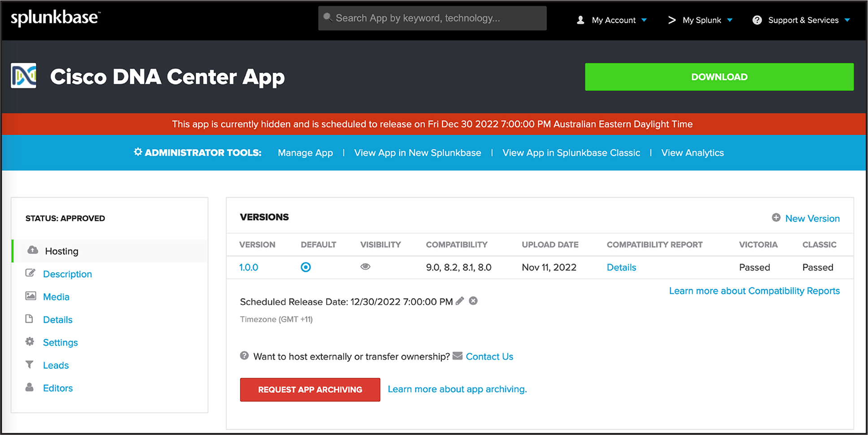Click the Hosting cloud icon

tap(33, 250)
